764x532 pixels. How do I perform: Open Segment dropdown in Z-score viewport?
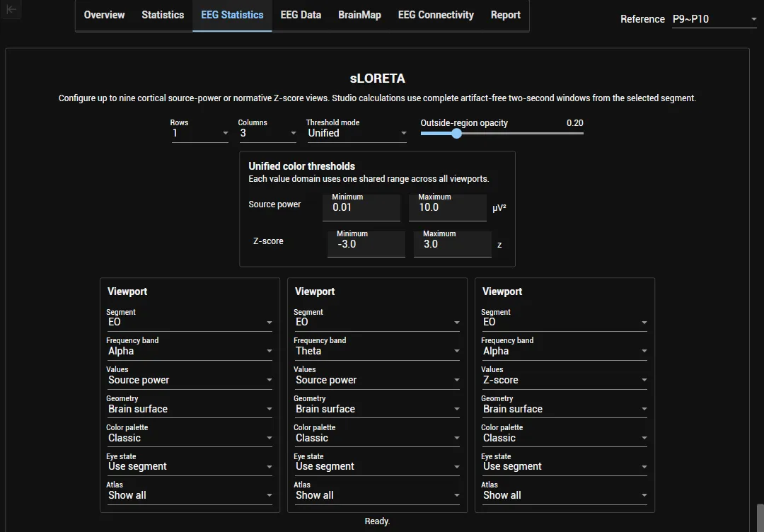pos(565,322)
